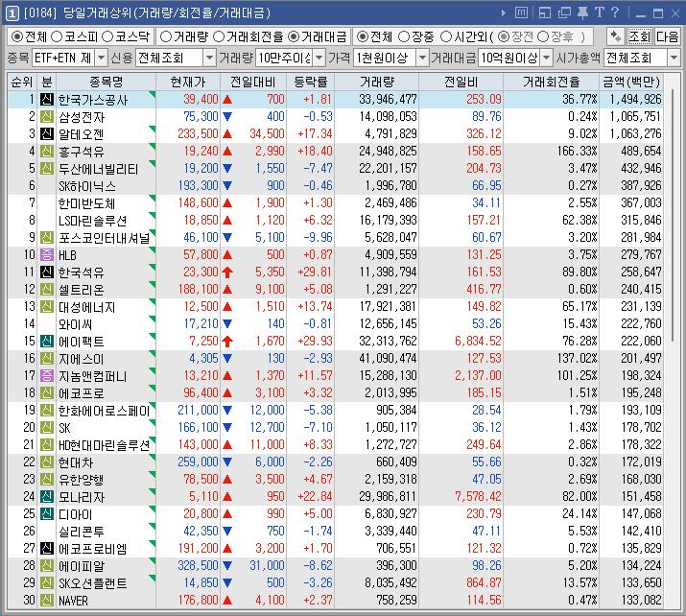686x616 pixels.
Task: Sort by the 현재가 column header
Action: tap(188, 82)
